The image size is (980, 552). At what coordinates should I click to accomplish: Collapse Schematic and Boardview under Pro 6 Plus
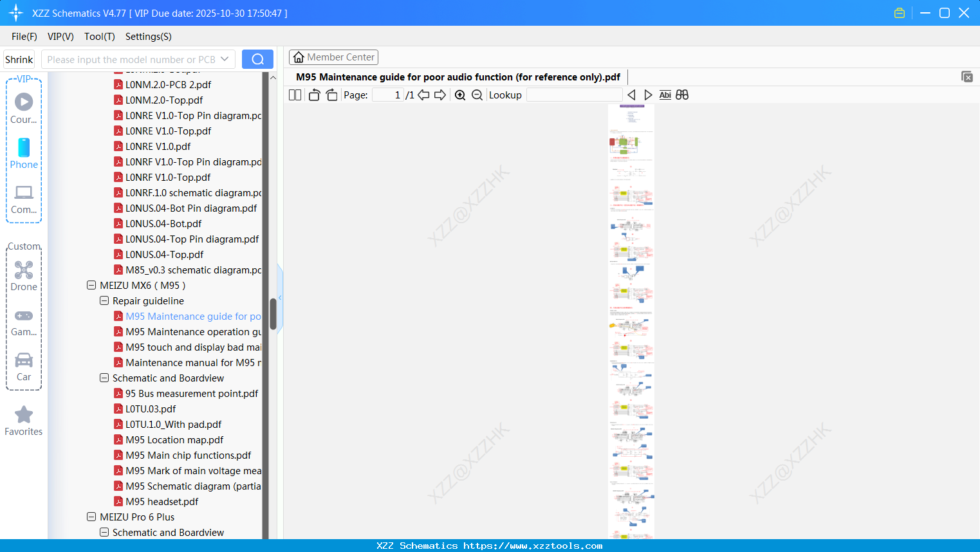(x=104, y=532)
